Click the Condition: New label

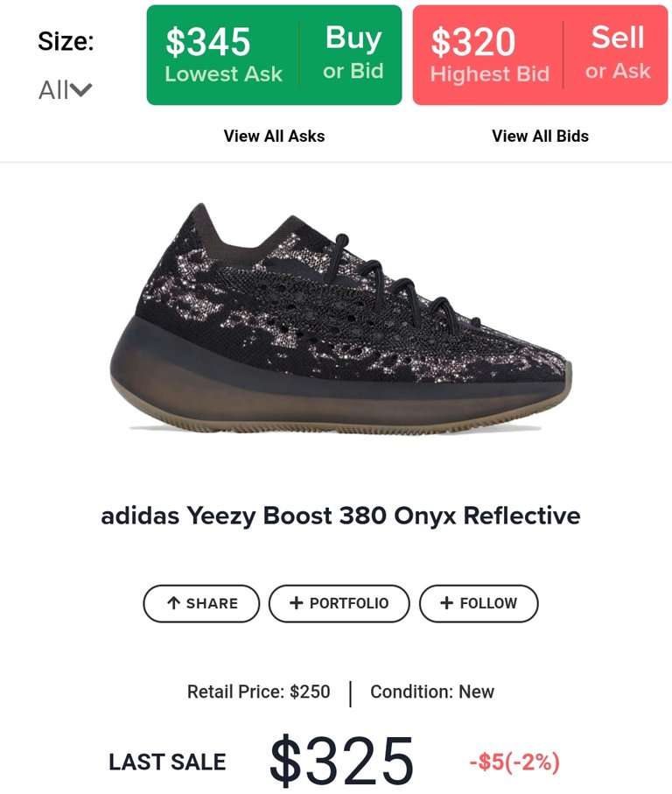click(x=432, y=692)
